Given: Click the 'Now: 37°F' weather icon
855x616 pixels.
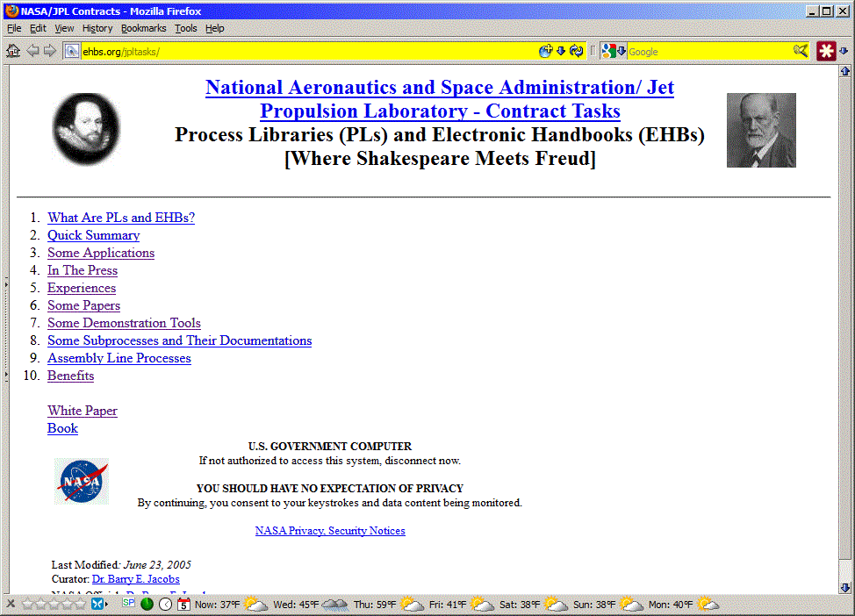Looking at the screenshot, I should click(255, 604).
